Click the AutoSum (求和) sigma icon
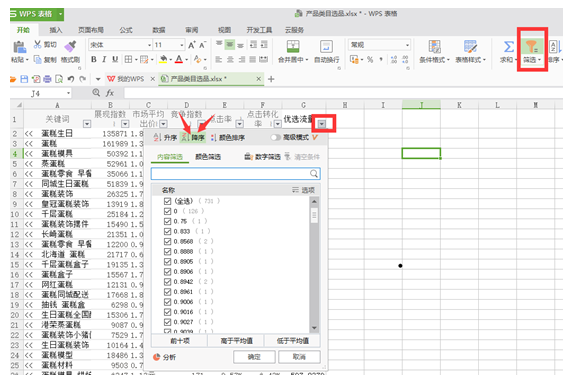 [x=509, y=47]
